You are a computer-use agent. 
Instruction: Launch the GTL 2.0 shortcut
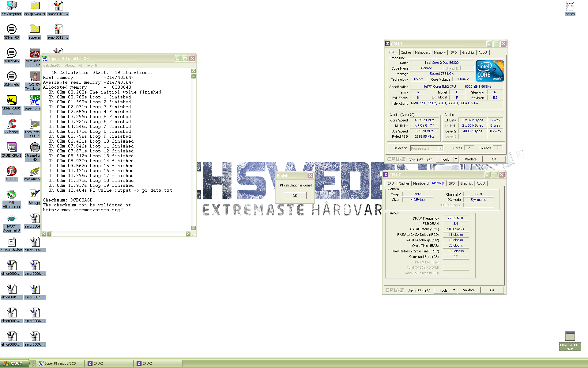coord(11,174)
